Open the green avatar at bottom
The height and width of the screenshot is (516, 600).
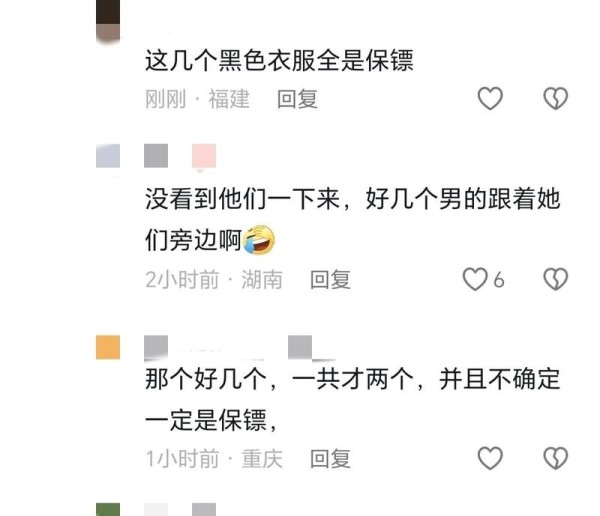[108, 509]
